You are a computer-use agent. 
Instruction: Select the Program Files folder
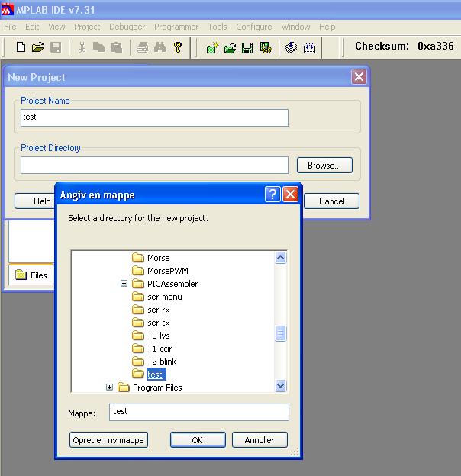point(150,388)
